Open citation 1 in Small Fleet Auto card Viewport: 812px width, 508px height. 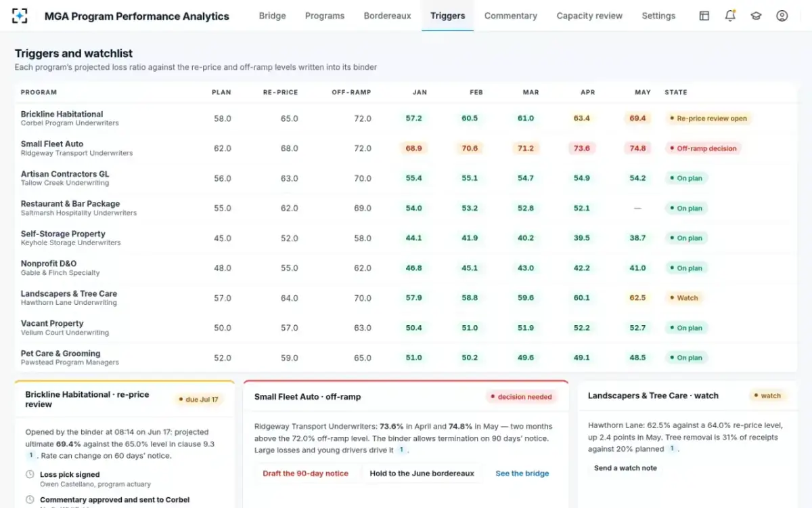[401, 450]
